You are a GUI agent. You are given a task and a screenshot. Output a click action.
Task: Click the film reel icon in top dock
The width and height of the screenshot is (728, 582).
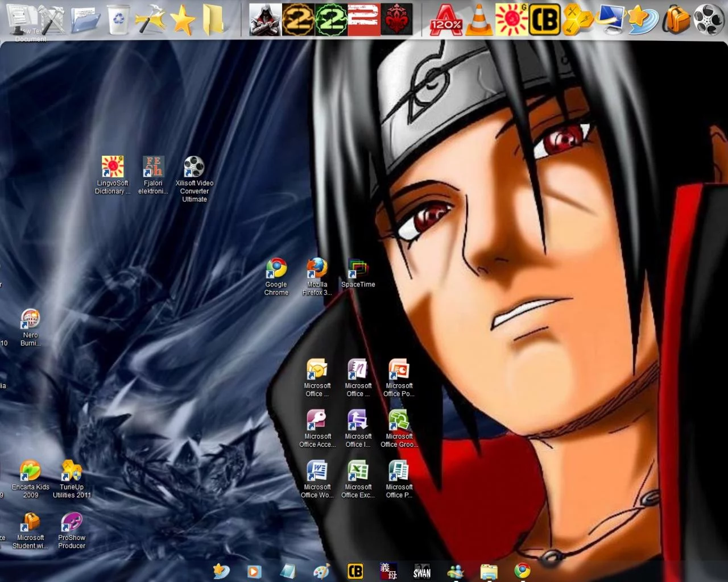click(709, 20)
